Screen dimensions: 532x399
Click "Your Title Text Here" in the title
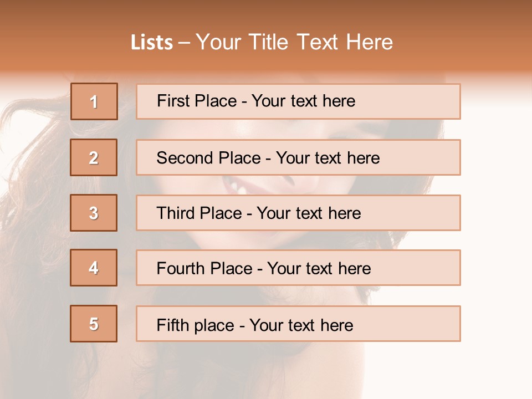(294, 42)
